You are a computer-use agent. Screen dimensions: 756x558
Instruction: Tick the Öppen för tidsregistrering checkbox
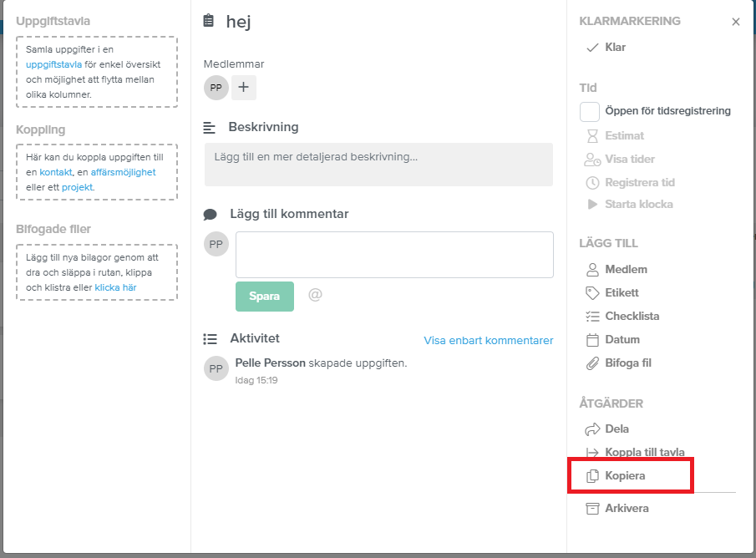point(589,111)
